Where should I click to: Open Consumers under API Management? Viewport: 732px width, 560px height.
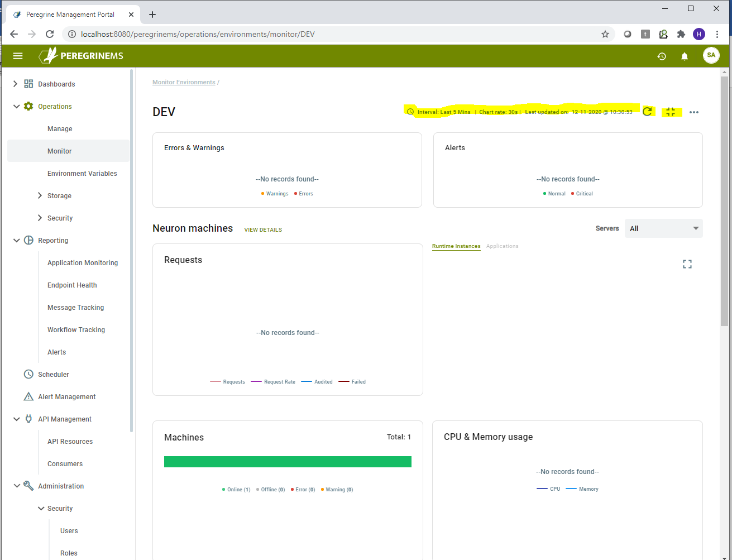click(x=65, y=463)
